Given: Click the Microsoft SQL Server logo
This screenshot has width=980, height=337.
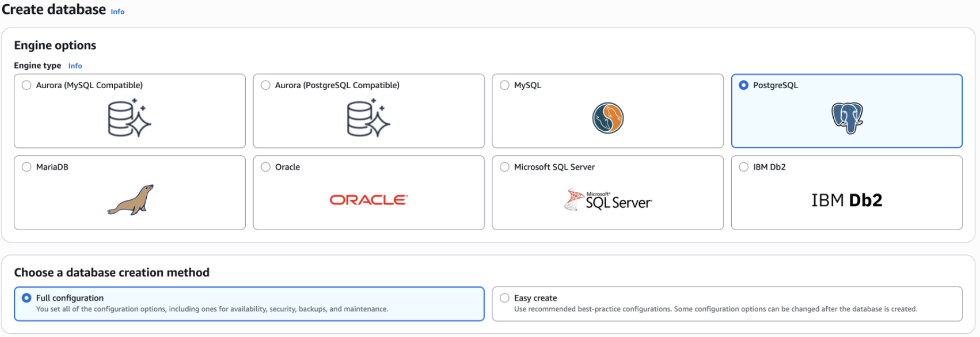Looking at the screenshot, I should [x=608, y=200].
